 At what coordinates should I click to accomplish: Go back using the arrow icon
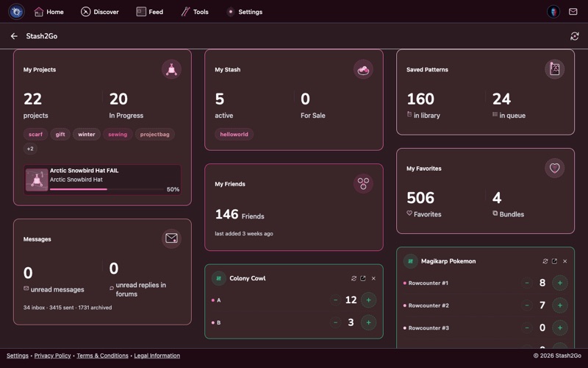click(x=14, y=36)
